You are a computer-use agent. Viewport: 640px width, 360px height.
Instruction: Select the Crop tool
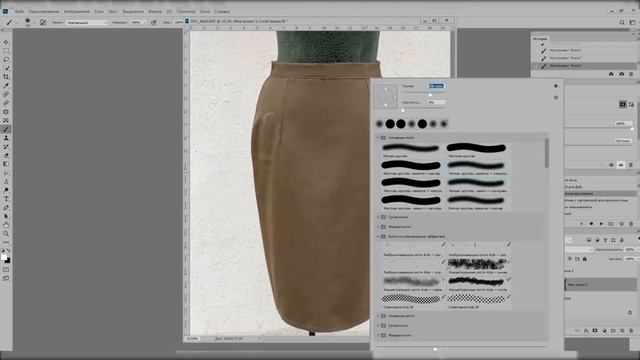6,77
